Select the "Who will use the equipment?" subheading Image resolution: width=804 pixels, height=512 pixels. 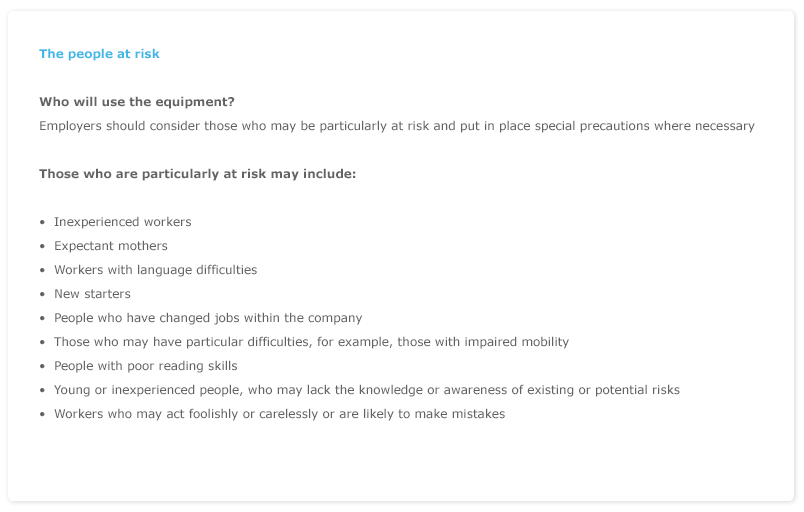click(x=137, y=102)
